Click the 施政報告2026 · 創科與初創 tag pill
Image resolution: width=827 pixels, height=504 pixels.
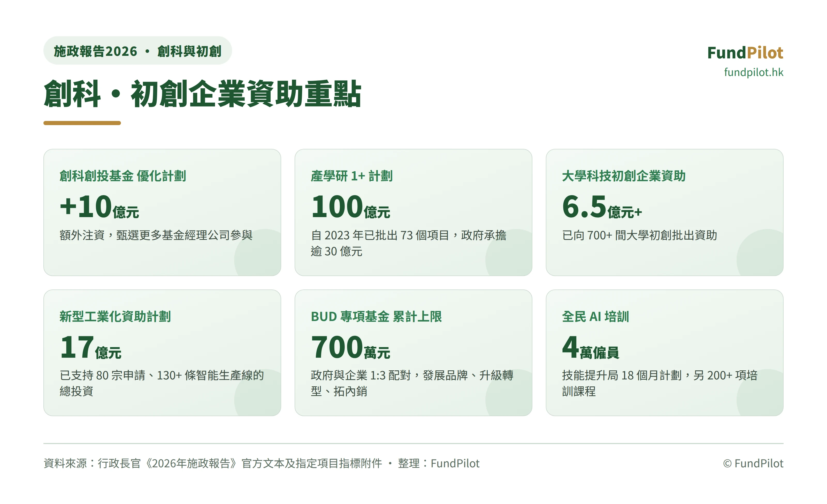[137, 51]
